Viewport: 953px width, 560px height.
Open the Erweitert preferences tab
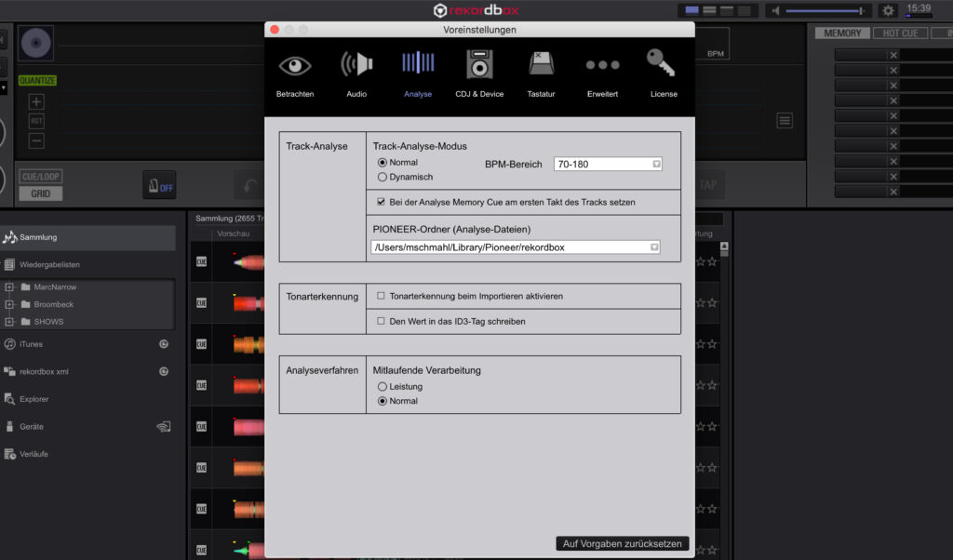[602, 74]
